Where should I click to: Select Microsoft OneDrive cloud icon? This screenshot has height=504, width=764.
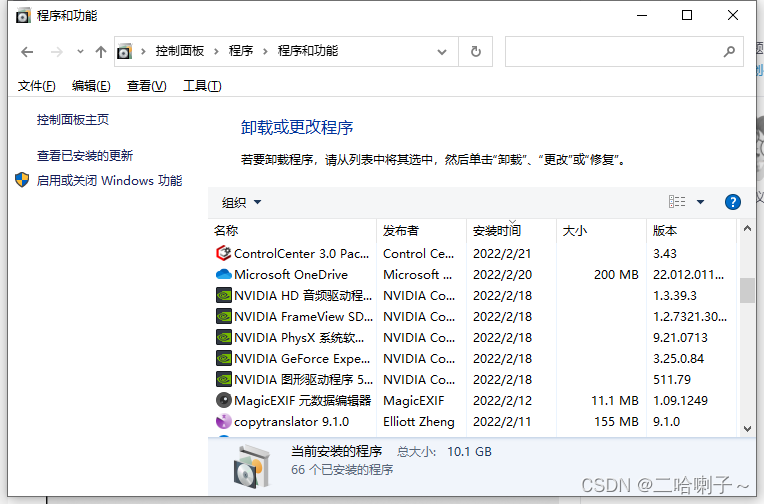tap(224, 274)
